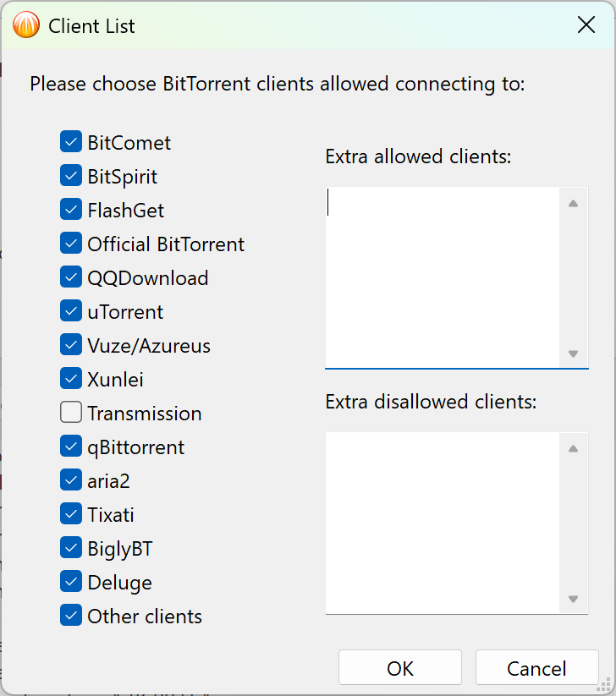Uncheck QQDownload in the client list

click(71, 277)
